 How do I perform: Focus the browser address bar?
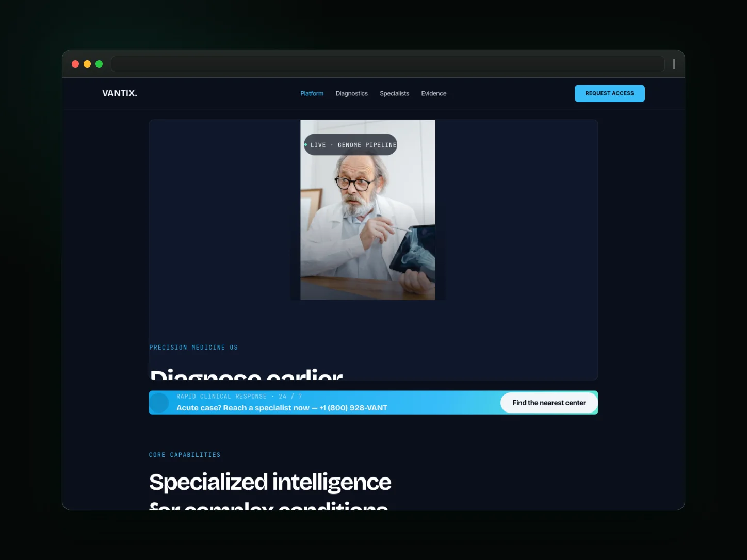point(388,64)
